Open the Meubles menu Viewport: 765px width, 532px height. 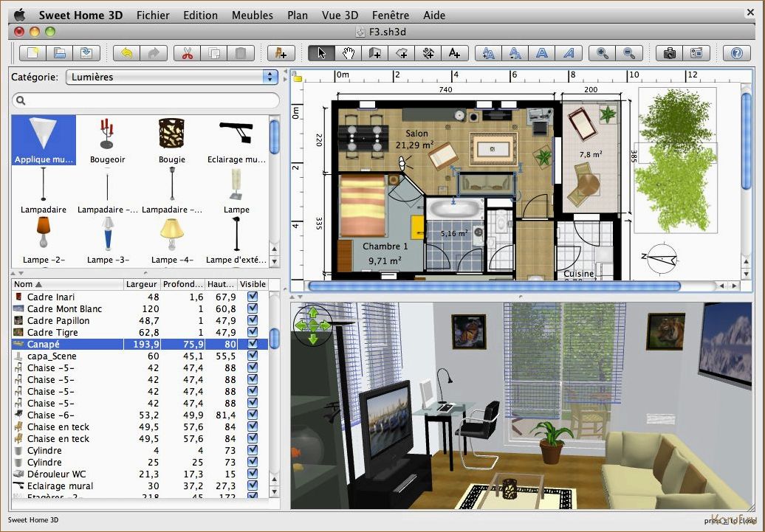tap(252, 15)
